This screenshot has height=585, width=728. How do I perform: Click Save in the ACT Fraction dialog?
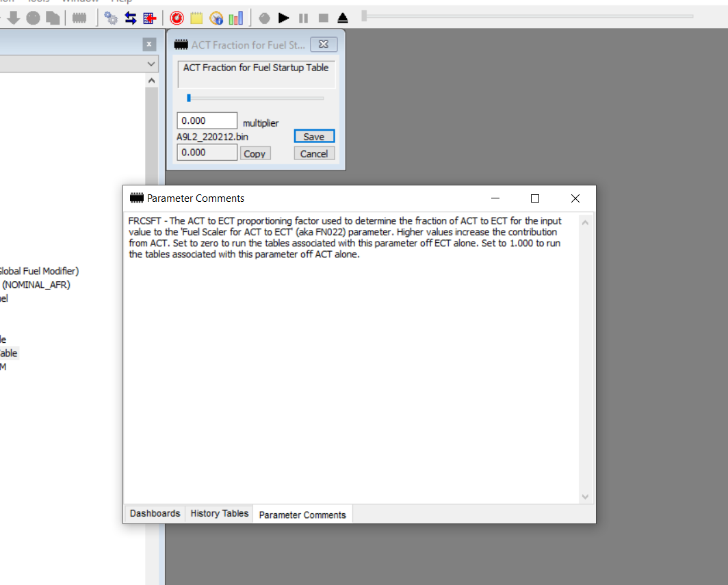coord(314,137)
